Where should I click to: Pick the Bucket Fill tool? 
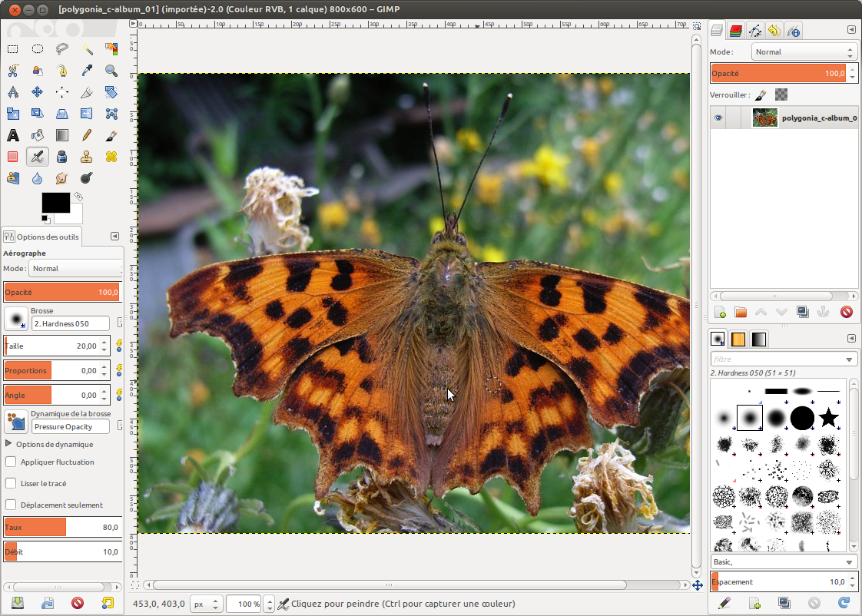pyautogui.click(x=38, y=135)
